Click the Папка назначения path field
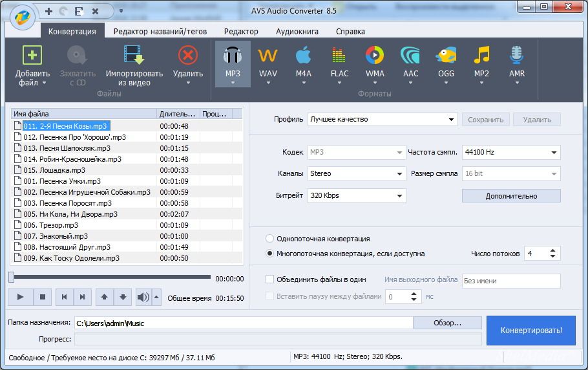 click(244, 323)
